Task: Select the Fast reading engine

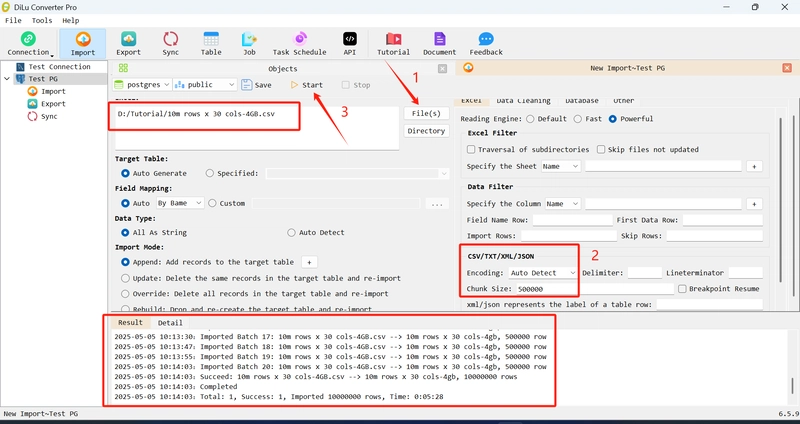Action: 587,119
